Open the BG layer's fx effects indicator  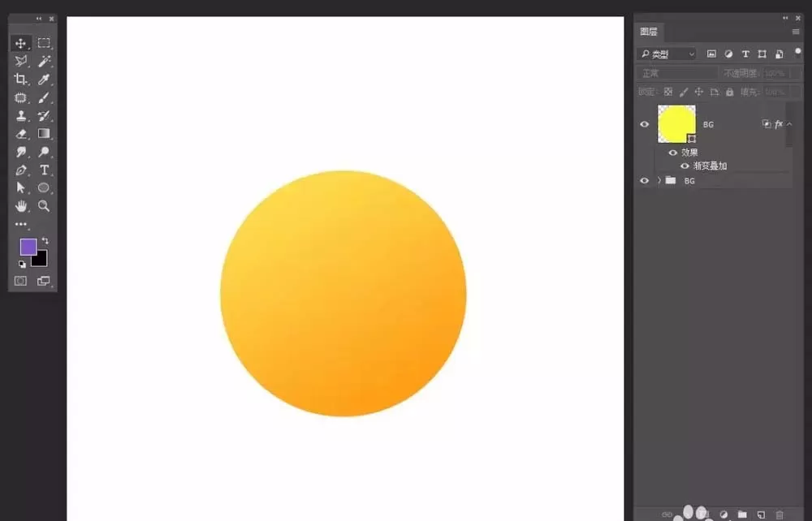tap(779, 124)
